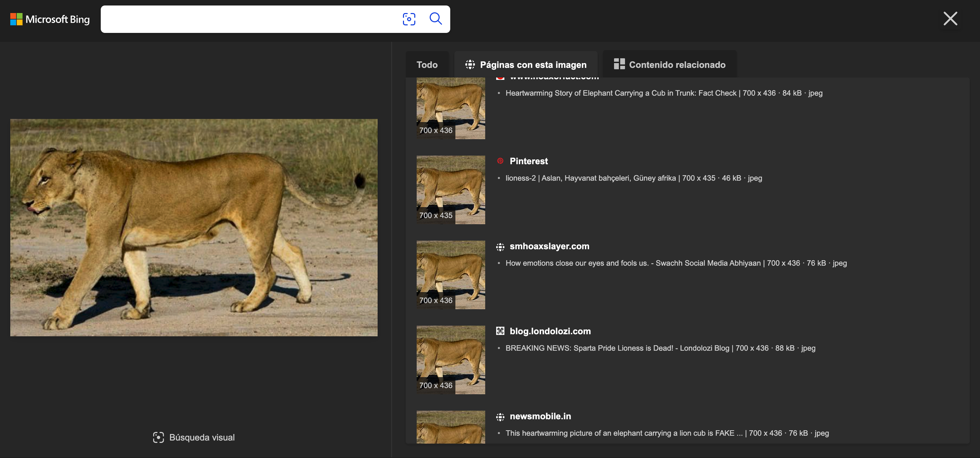Switch to the Todo tab

point(427,65)
